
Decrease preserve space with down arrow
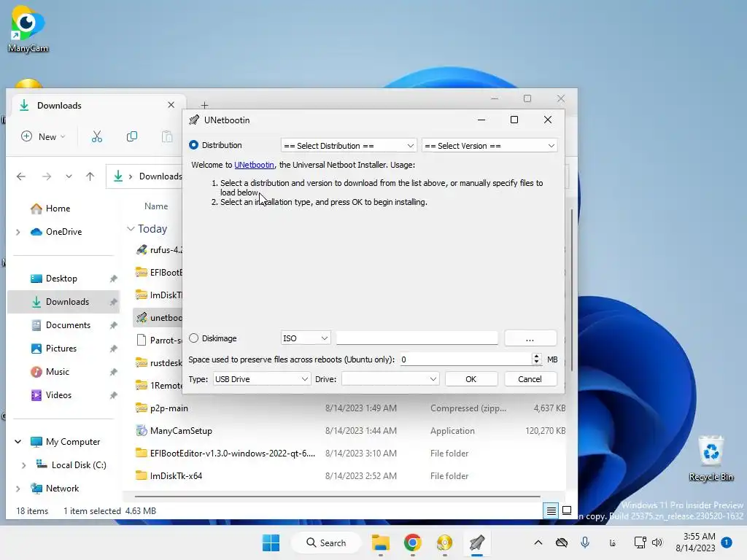click(537, 362)
